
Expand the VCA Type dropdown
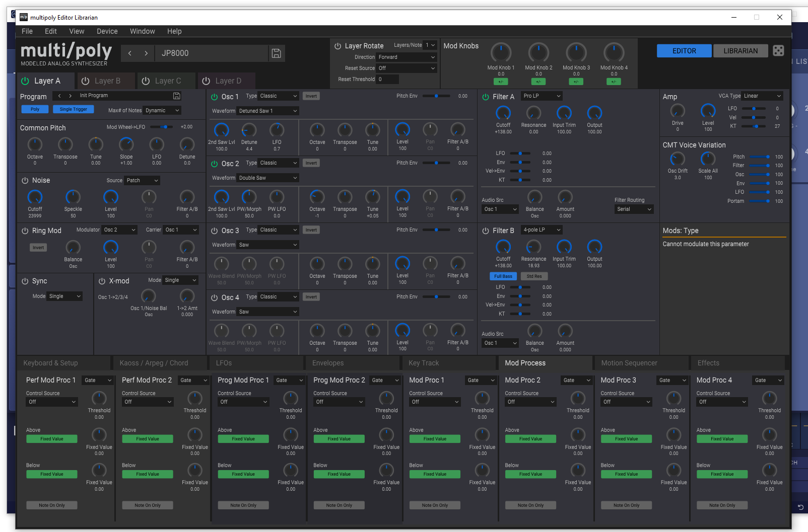762,96
